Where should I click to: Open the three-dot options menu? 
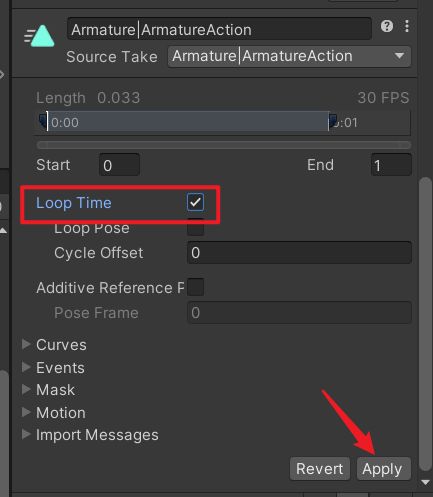407,26
